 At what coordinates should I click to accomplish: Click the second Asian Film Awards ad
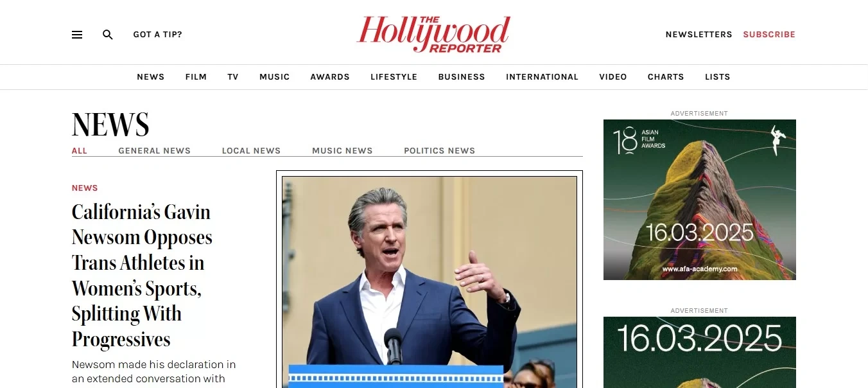pos(700,352)
